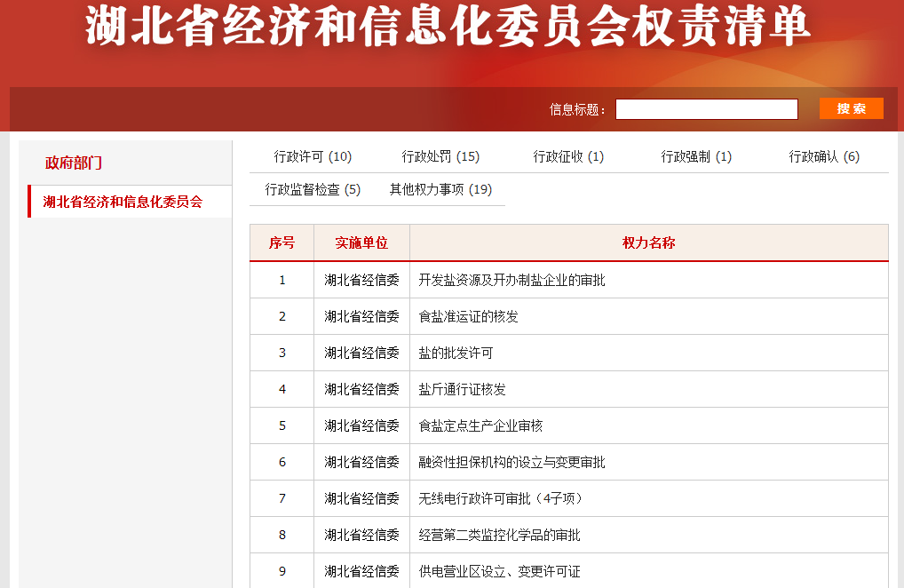Open the 行政监督检查 (5) tab

pos(313,189)
